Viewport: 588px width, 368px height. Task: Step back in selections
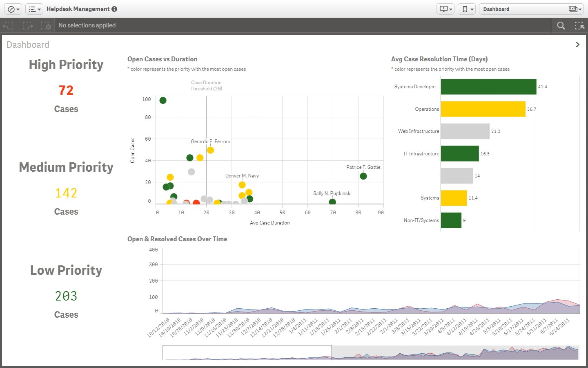(x=9, y=25)
